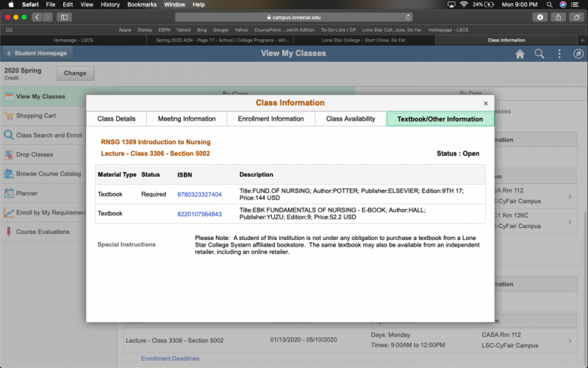Click the Planner icon in sidebar
The height and width of the screenshot is (368, 588).
coord(9,194)
